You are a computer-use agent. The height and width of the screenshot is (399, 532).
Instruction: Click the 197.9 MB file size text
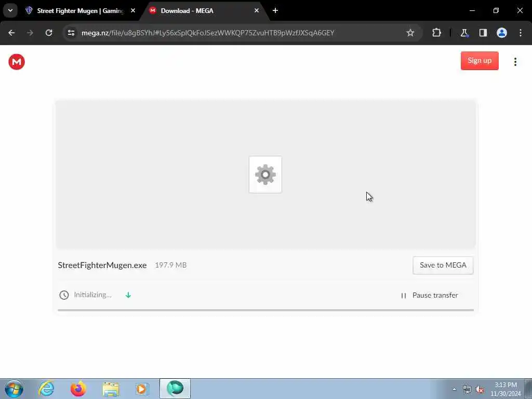coord(170,265)
